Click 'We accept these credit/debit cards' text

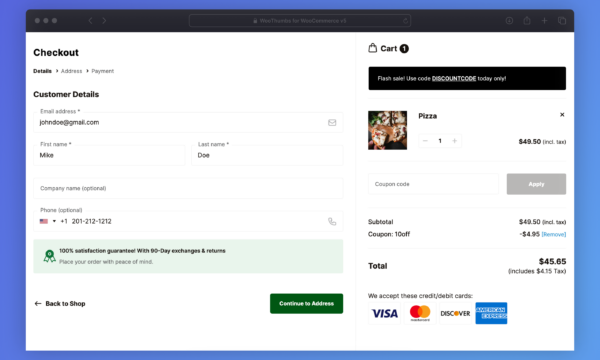(420, 296)
